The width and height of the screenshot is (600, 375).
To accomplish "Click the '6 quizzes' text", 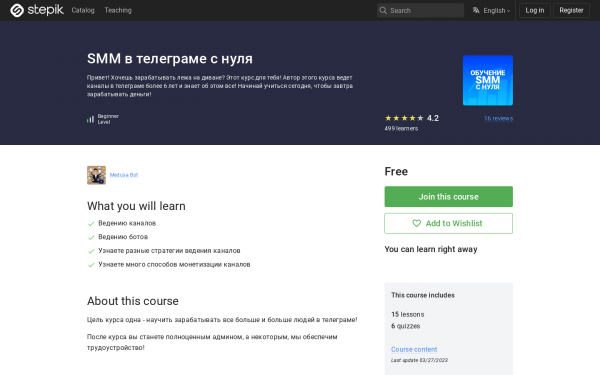I will [x=406, y=326].
